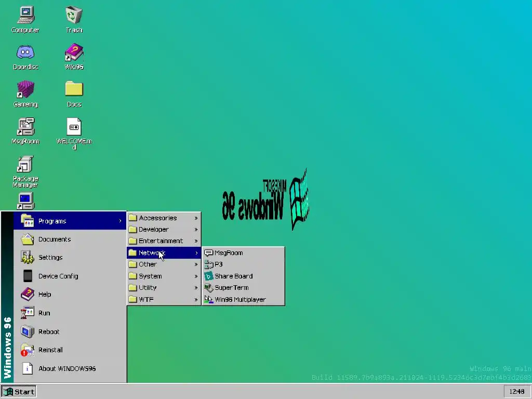Choose Win96 Multiplayer menu entry
The image size is (532, 399).
[243, 299]
